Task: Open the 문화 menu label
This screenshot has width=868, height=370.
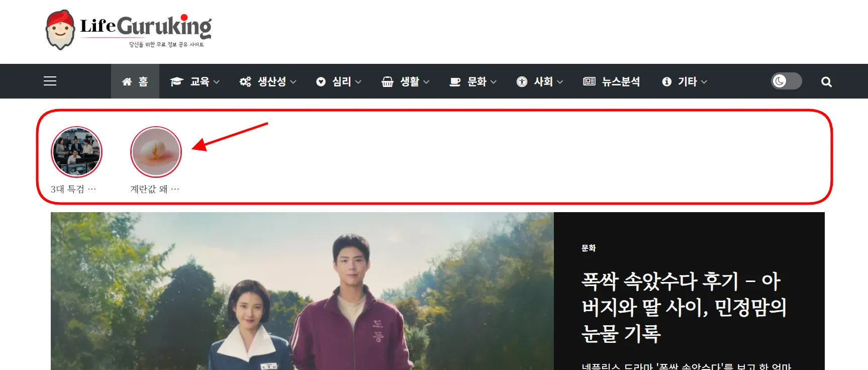Action: 477,81
